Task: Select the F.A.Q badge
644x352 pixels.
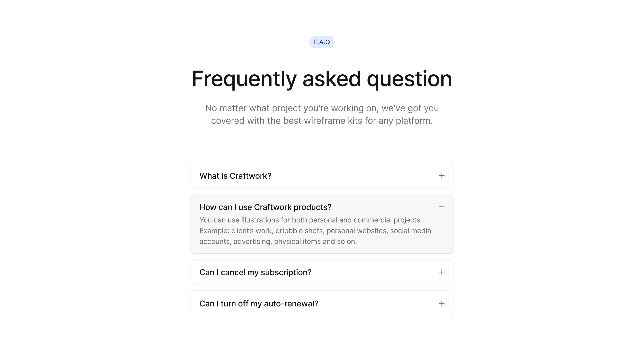Action: pos(322,42)
